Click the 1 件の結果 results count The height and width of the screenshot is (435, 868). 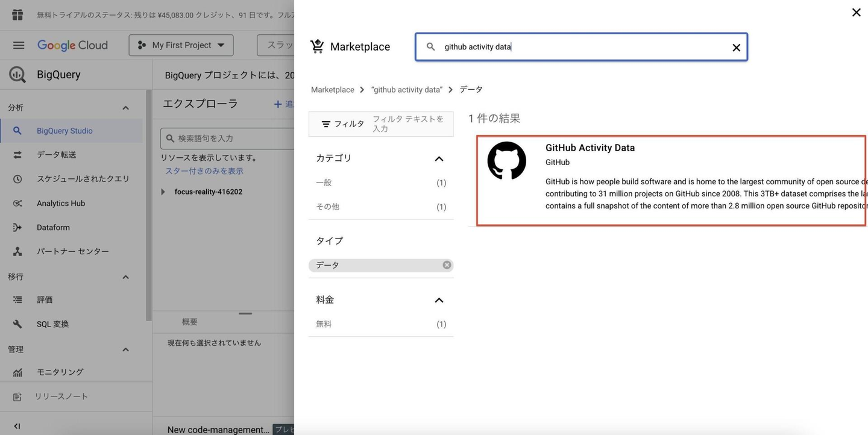click(494, 119)
